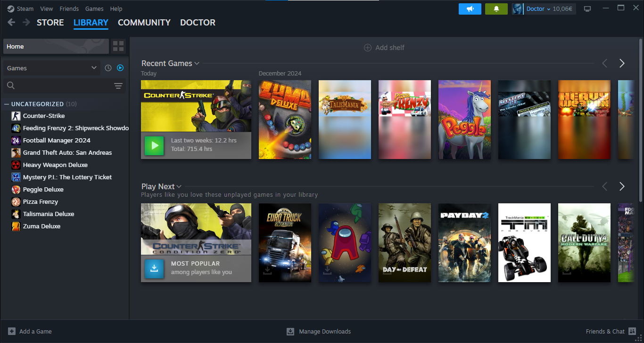Toggle the ready-to-play filter icon

click(120, 68)
